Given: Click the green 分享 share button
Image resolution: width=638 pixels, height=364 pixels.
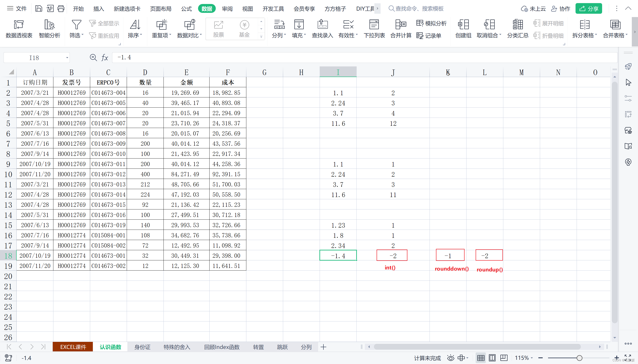Looking at the screenshot, I should coord(588,8).
